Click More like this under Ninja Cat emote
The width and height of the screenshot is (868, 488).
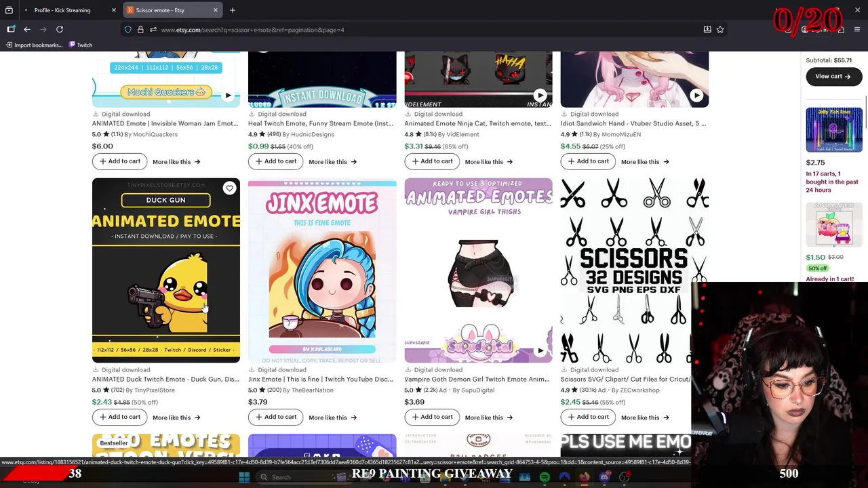pyautogui.click(x=488, y=162)
